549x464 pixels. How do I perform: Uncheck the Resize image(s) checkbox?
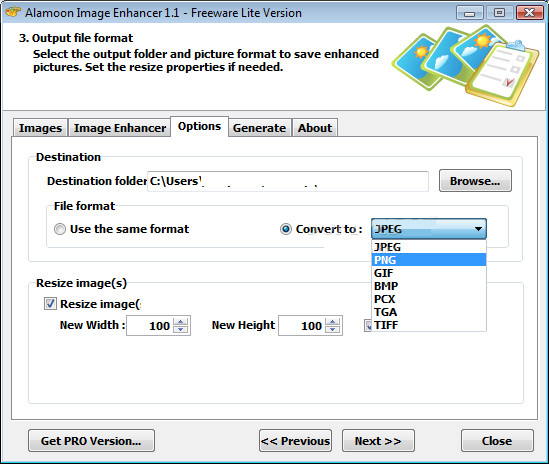pyautogui.click(x=50, y=304)
